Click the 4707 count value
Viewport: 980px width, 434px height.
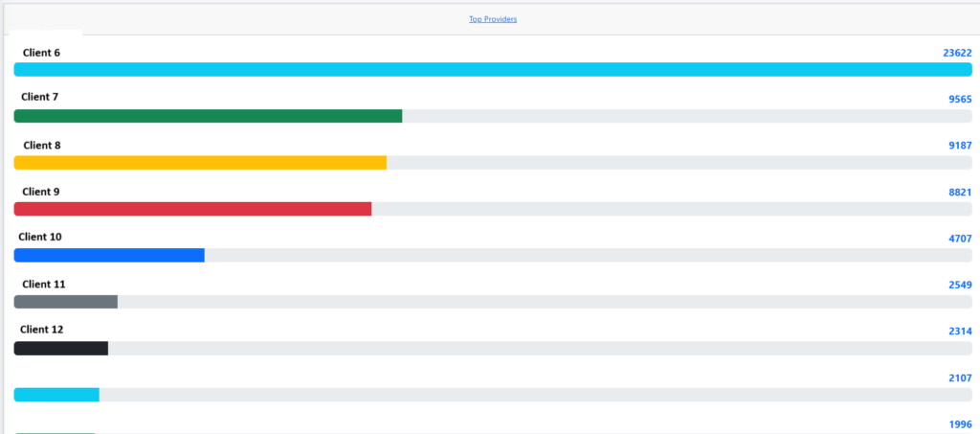point(960,238)
